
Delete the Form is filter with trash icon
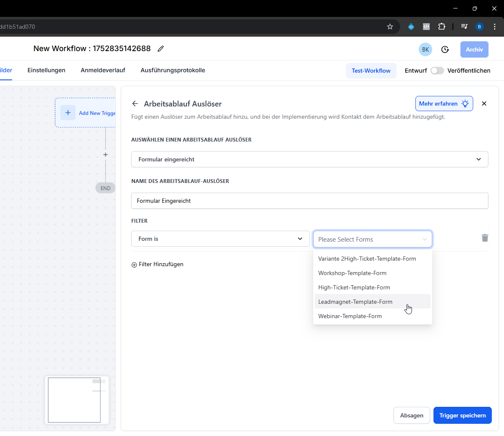485,238
